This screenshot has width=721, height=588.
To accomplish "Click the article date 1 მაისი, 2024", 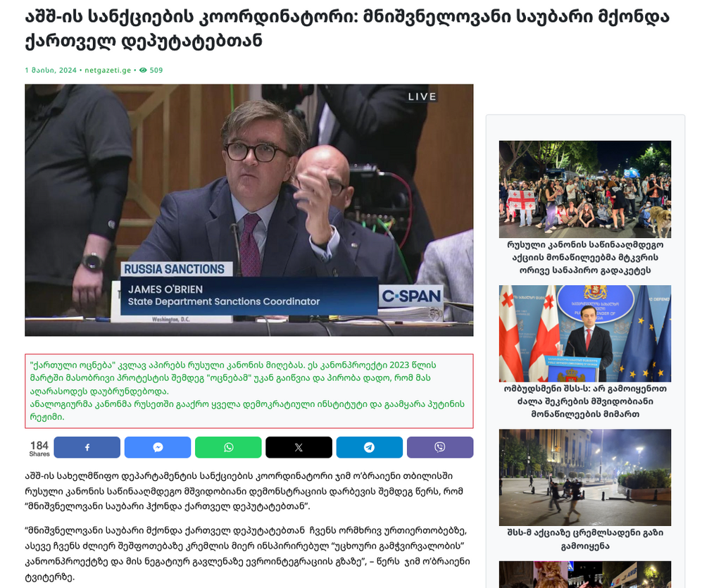I will [51, 70].
